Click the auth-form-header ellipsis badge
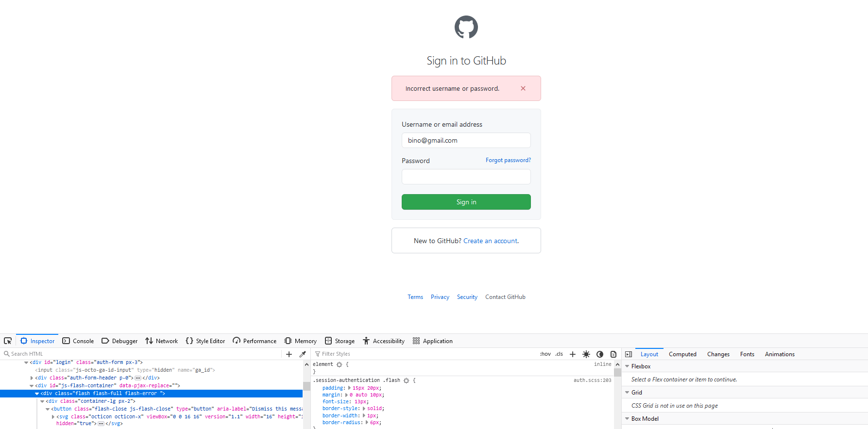The height and width of the screenshot is (429, 868). pyautogui.click(x=138, y=378)
